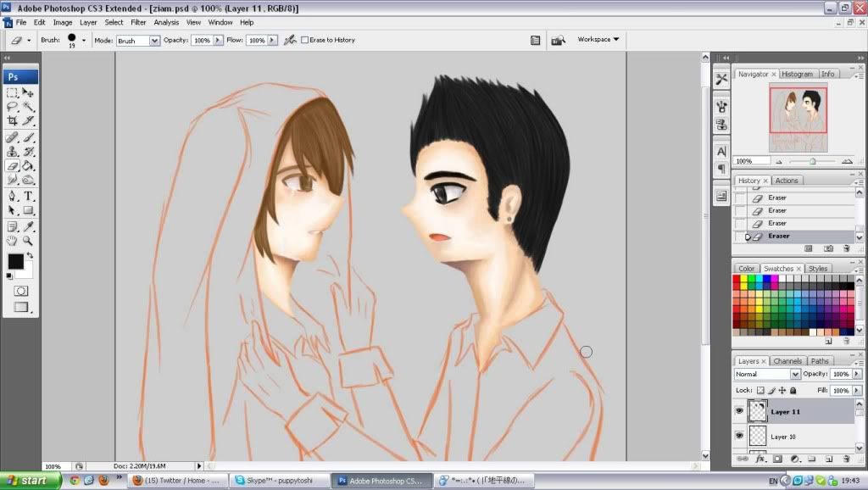Toggle lock position
The width and height of the screenshot is (868, 490).
(782, 390)
